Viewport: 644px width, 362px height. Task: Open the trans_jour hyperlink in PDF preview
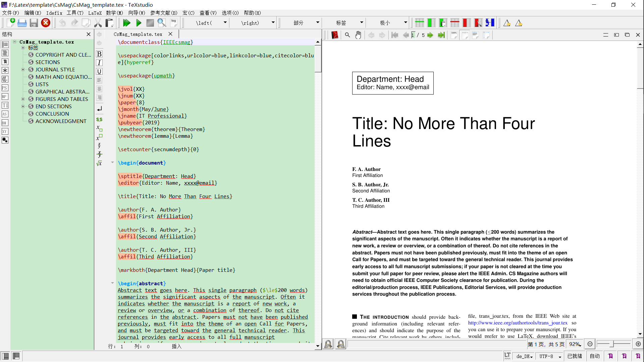coord(517,323)
